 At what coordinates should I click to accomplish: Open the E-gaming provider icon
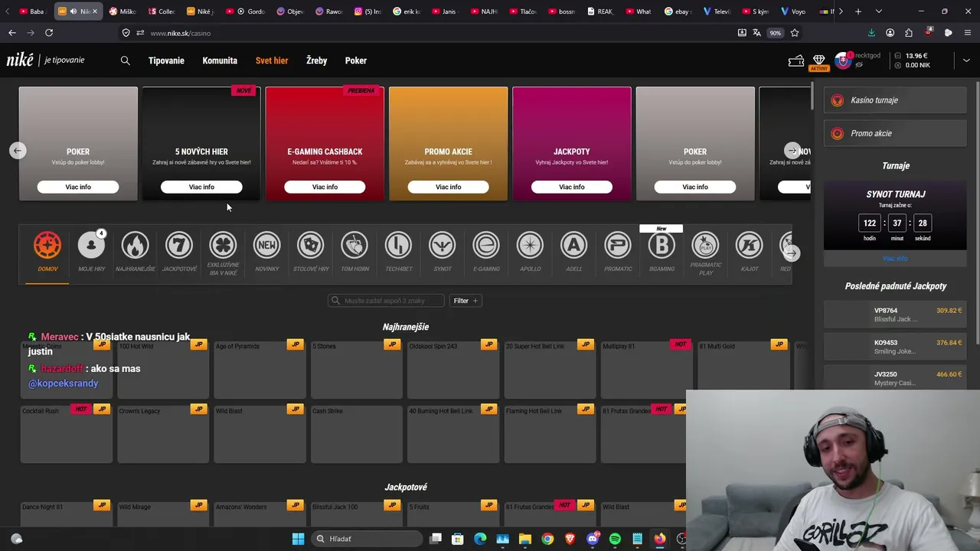pyautogui.click(x=486, y=245)
